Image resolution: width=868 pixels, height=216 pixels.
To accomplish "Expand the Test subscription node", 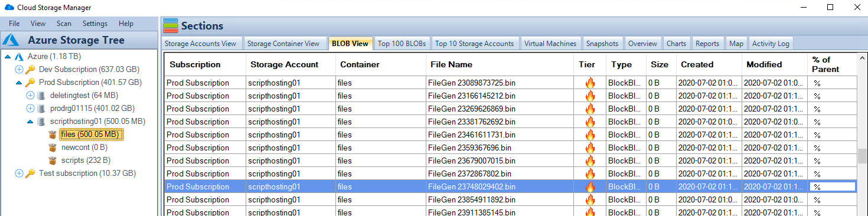I will pyautogui.click(x=19, y=174).
